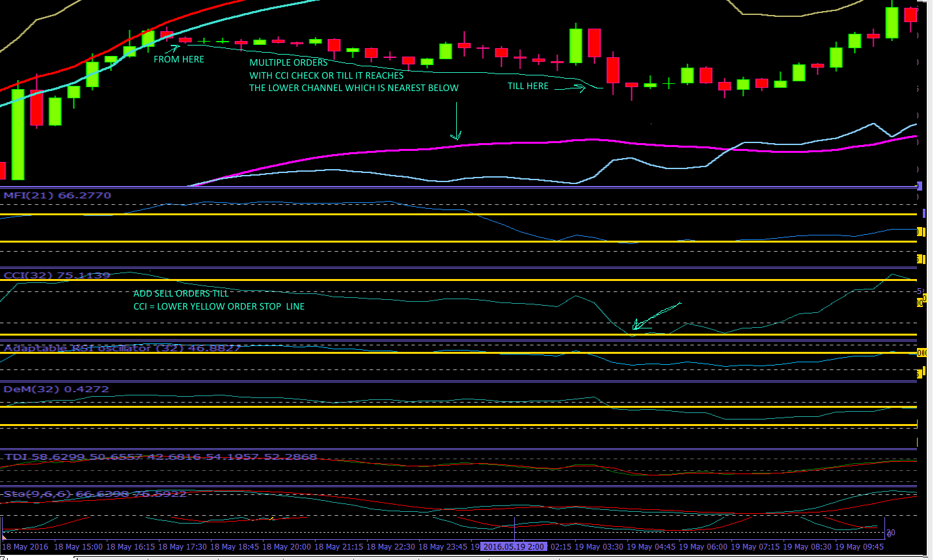
Task: Click the 19 May 08:30 time label
Action: [x=807, y=546]
